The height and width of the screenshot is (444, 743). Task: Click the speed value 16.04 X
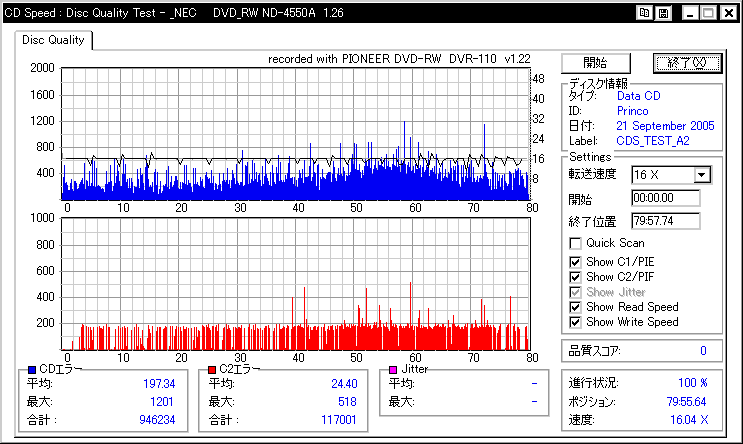[689, 420]
